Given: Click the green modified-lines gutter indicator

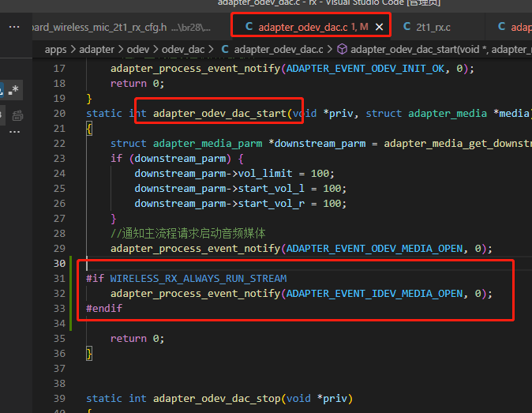Looking at the screenshot, I should 70,293.
